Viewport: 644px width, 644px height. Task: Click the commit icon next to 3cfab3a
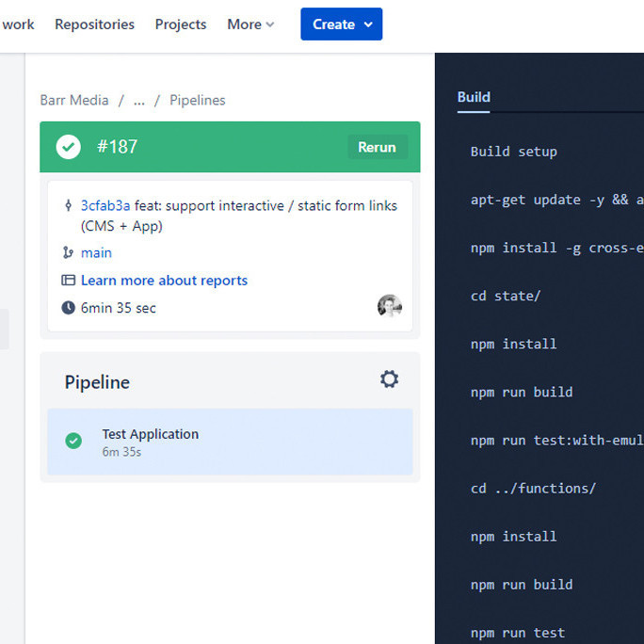(x=68, y=205)
